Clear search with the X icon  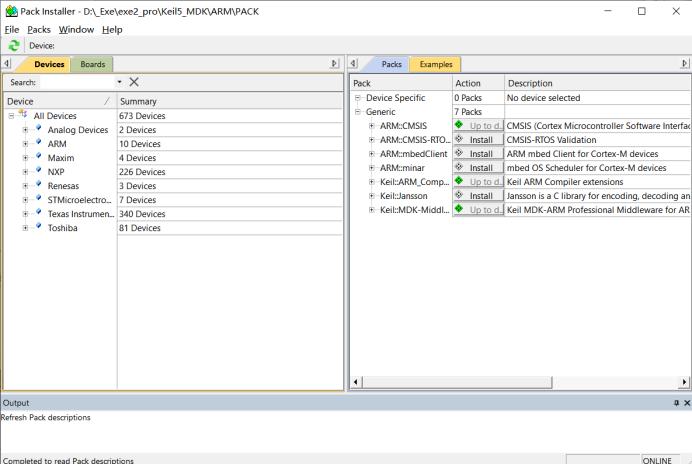click(134, 82)
